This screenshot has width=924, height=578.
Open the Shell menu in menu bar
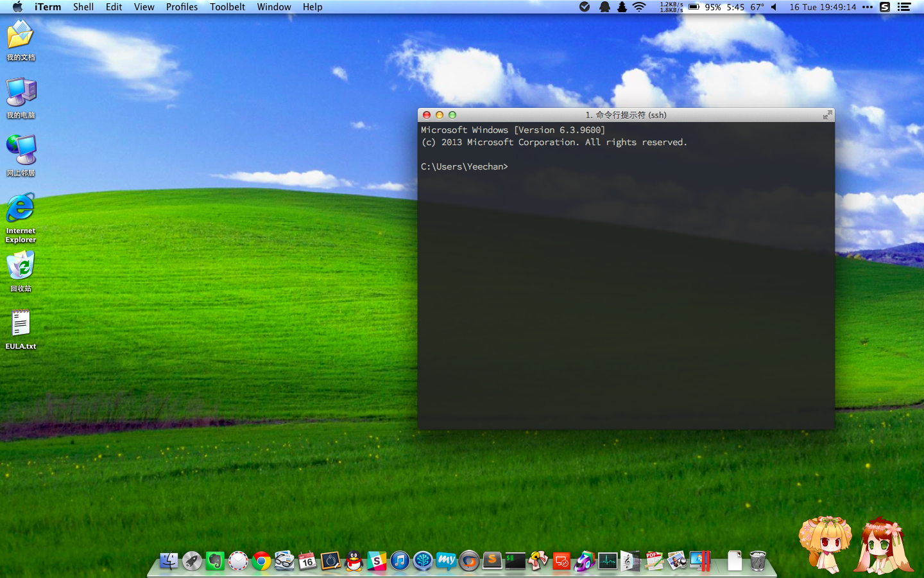83,7
